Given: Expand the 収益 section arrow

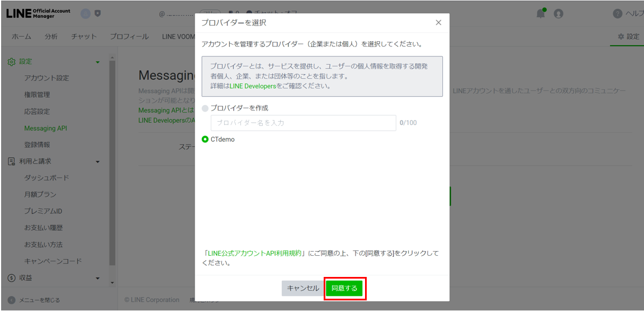Looking at the screenshot, I should point(98,278).
